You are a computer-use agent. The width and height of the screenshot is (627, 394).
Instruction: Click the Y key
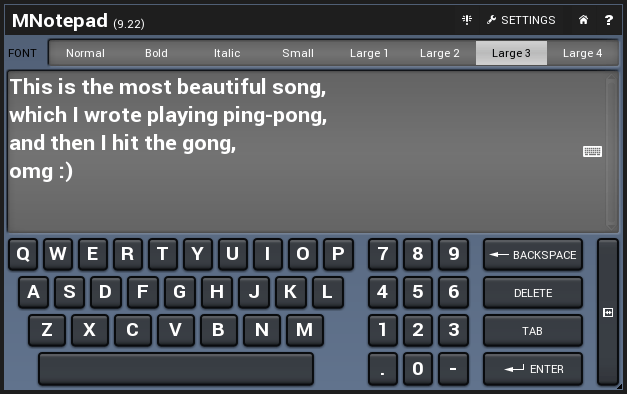198,254
